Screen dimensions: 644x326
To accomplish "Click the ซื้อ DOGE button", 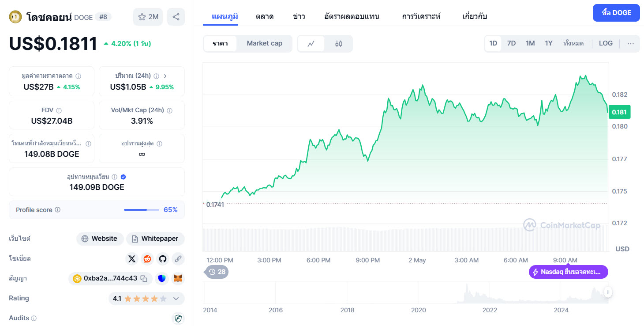I will [616, 13].
